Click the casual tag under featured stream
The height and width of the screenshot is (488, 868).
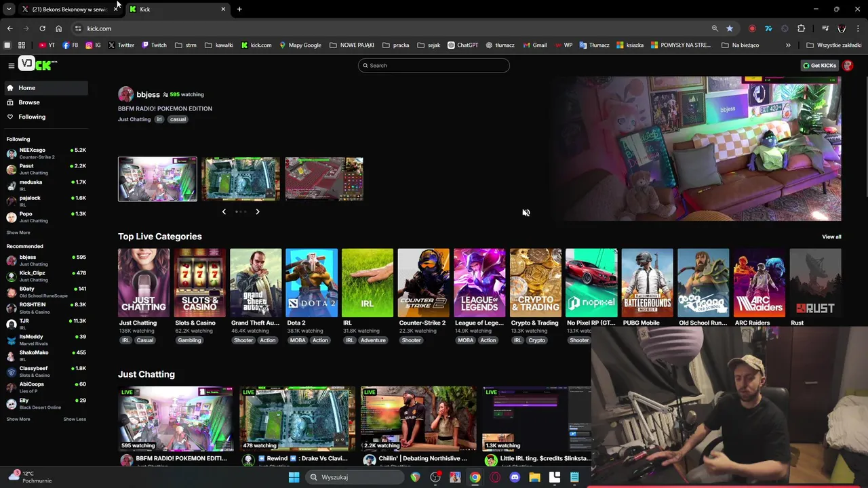(178, 119)
